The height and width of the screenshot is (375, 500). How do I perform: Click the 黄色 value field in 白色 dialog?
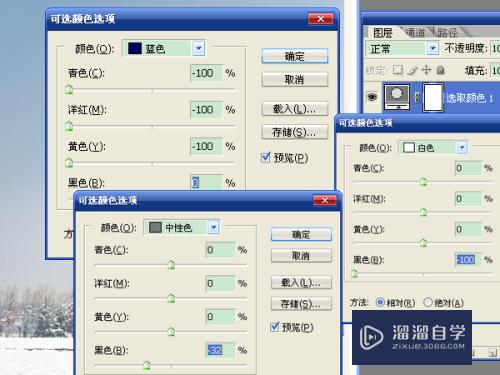tap(468, 229)
